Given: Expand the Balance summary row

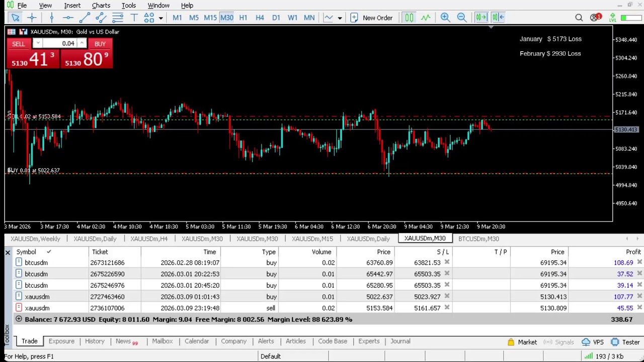Looking at the screenshot, I should pyautogui.click(x=19, y=319).
